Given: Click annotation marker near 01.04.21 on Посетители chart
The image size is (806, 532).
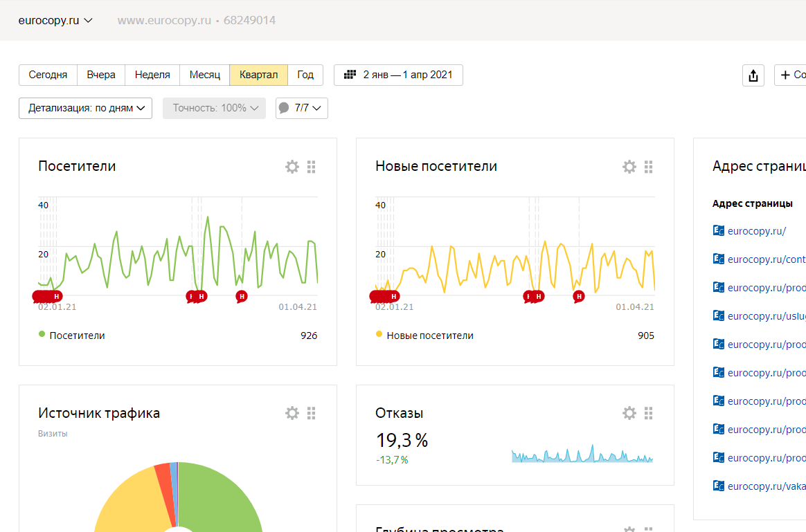Looking at the screenshot, I should [x=241, y=296].
